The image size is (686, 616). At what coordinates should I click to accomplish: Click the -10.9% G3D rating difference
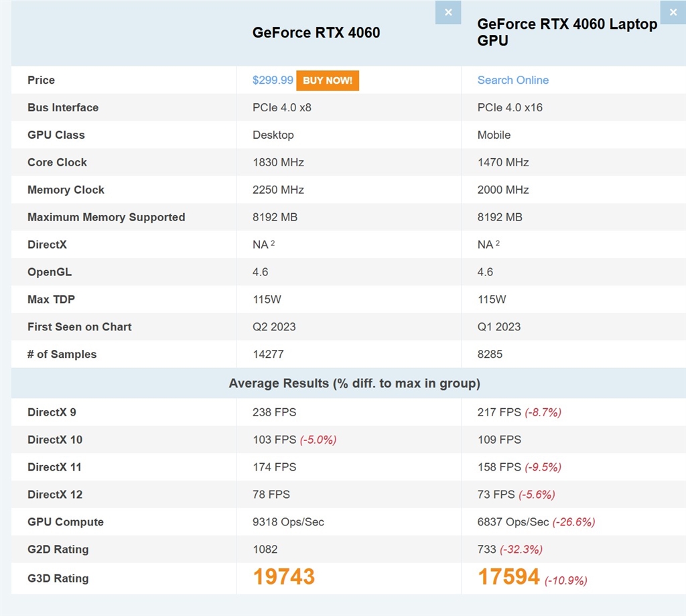click(x=565, y=580)
